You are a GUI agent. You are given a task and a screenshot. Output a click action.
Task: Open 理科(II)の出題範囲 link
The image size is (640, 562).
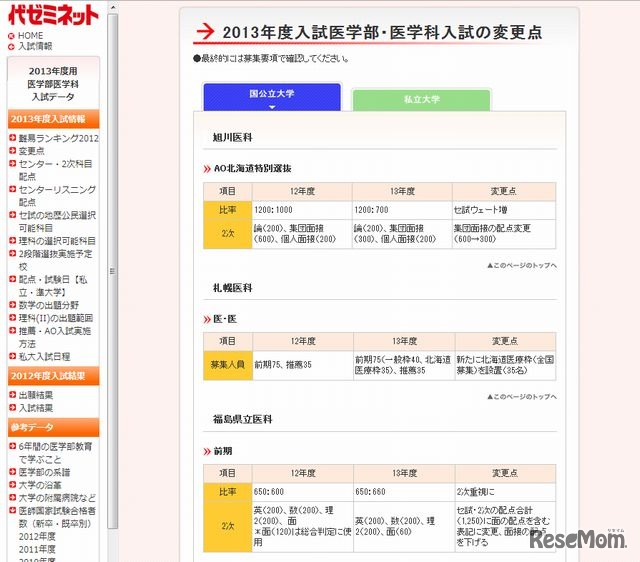[x=56, y=318]
